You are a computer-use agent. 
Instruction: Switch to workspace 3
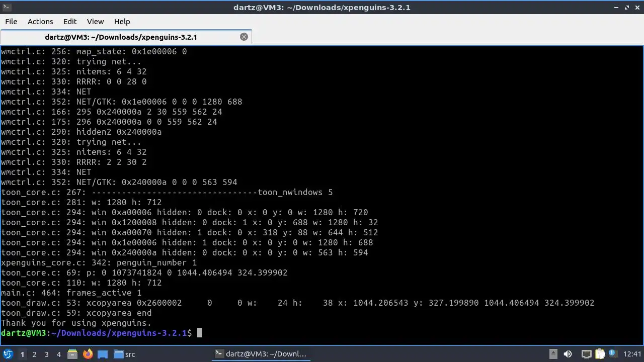tap(46, 354)
